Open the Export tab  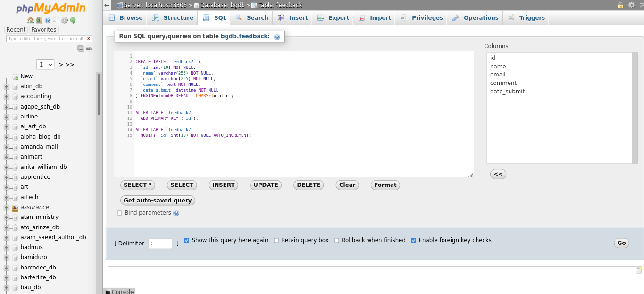tap(333, 18)
